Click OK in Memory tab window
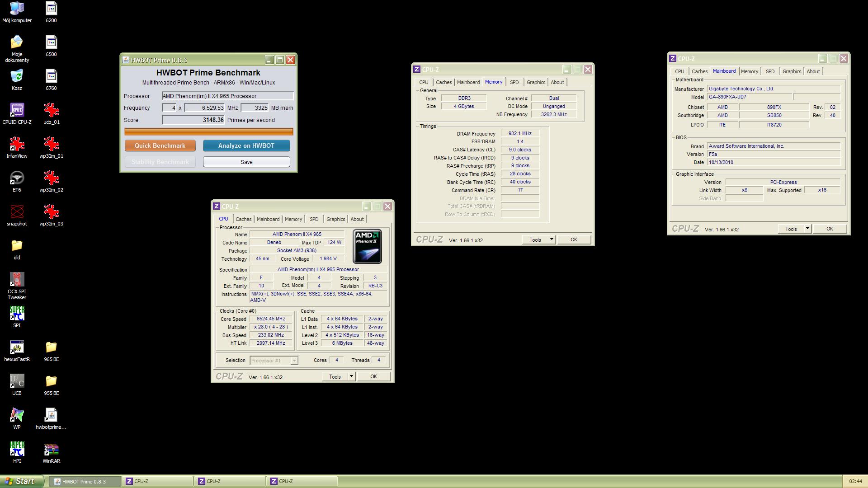Screen dimensions: 868x488 point(574,239)
